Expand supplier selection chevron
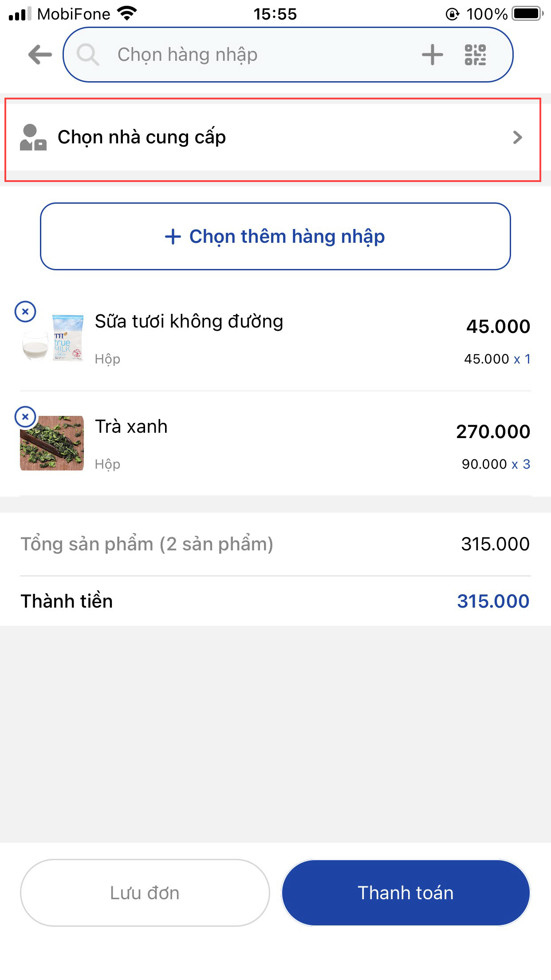The height and width of the screenshot is (980, 551). [517, 138]
